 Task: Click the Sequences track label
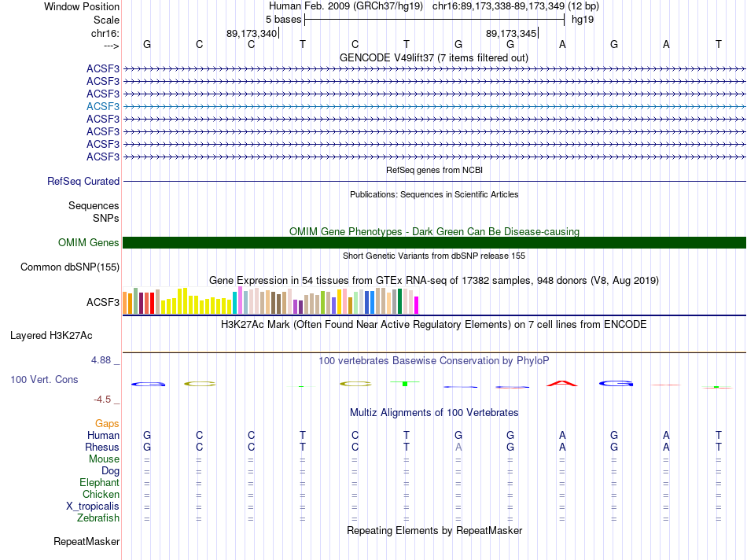pyautogui.click(x=94, y=205)
